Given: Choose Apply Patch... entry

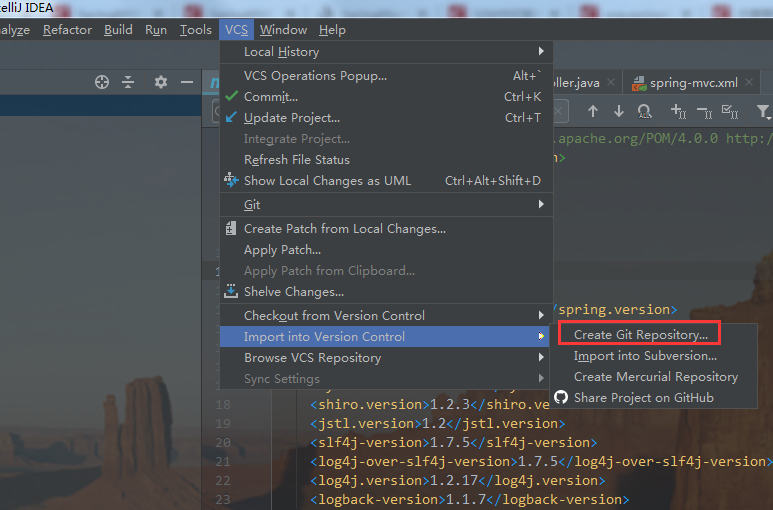Looking at the screenshot, I should pyautogui.click(x=386, y=250).
